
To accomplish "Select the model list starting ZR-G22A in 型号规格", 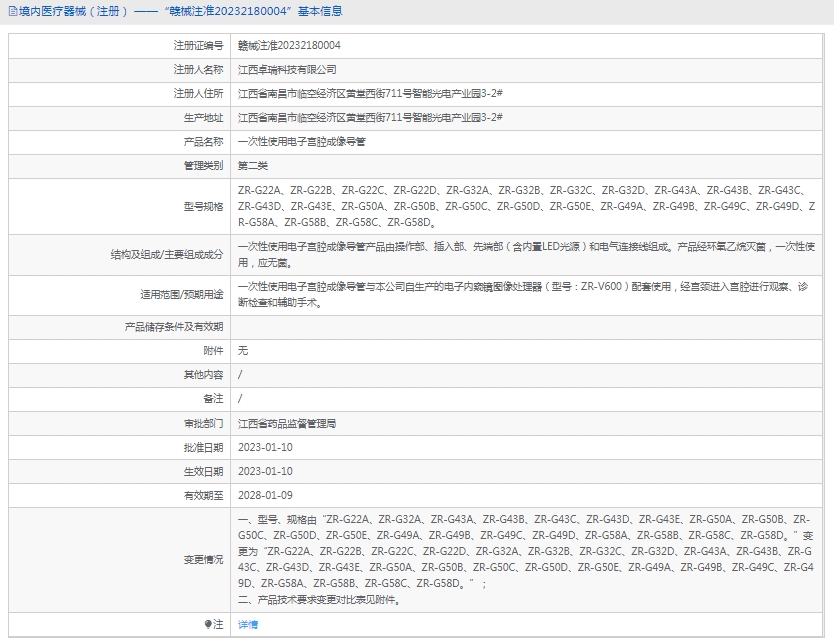I will click(x=526, y=206).
